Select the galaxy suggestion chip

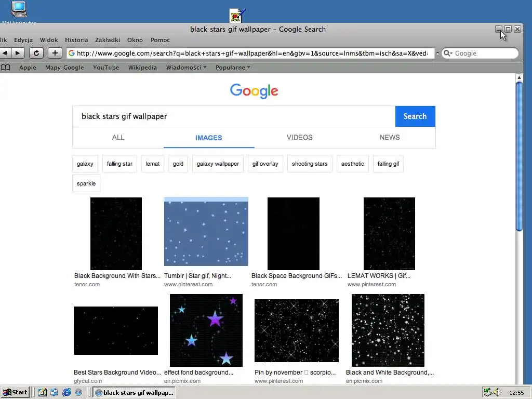pyautogui.click(x=85, y=164)
